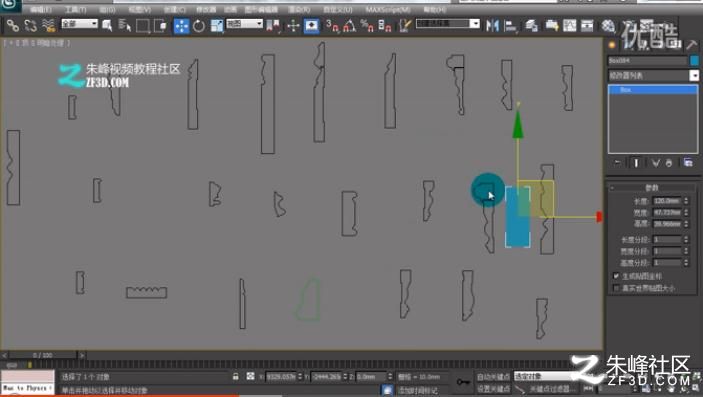
Task: Click the Set Key button
Action: coord(493,389)
